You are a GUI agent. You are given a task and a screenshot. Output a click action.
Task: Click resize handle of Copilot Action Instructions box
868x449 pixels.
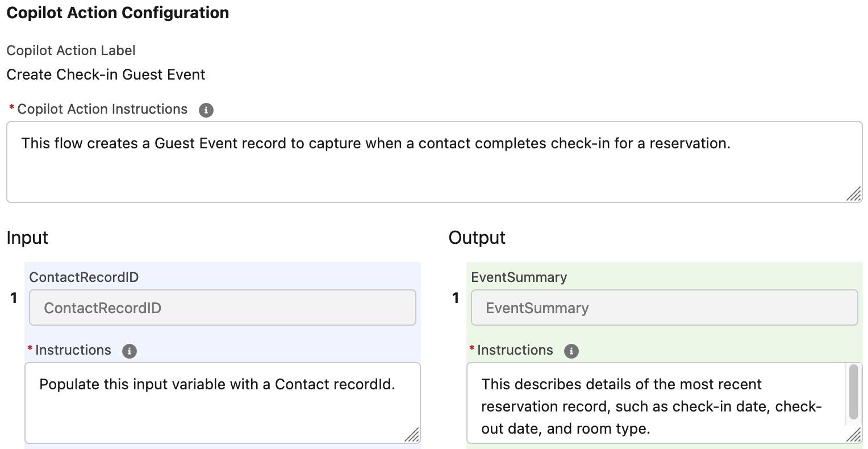(x=853, y=194)
